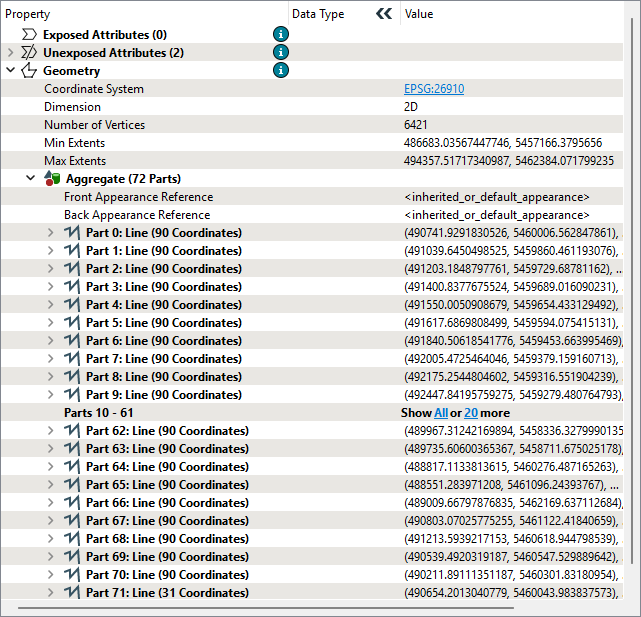The width and height of the screenshot is (641, 617).
Task: Expand Part 62 line coordinates
Action: click(x=51, y=431)
